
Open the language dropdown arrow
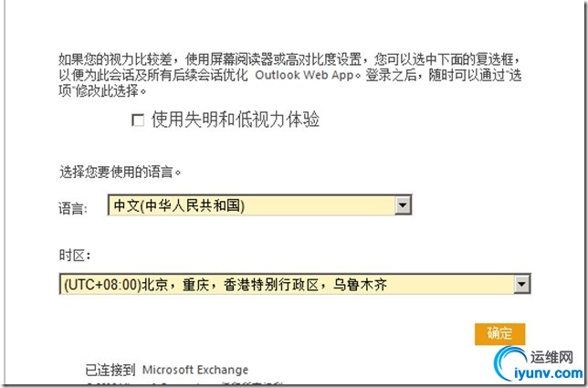(403, 205)
